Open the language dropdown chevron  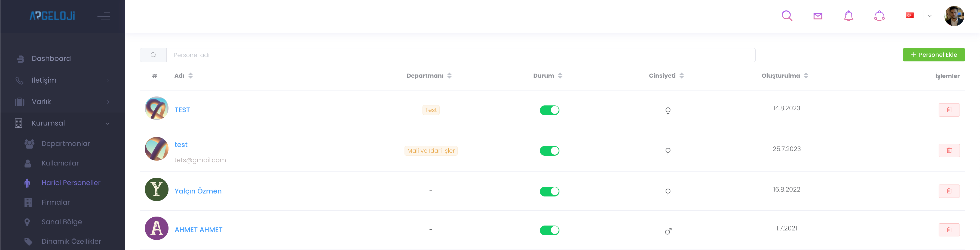[x=929, y=16]
